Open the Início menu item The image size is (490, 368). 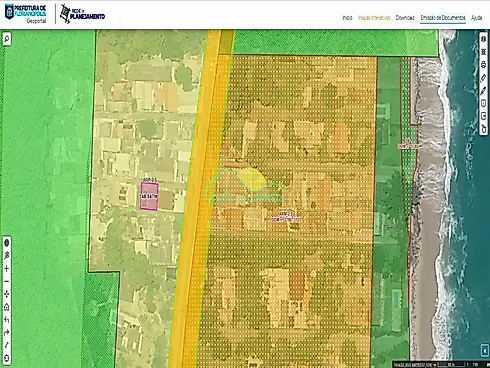pyautogui.click(x=347, y=18)
